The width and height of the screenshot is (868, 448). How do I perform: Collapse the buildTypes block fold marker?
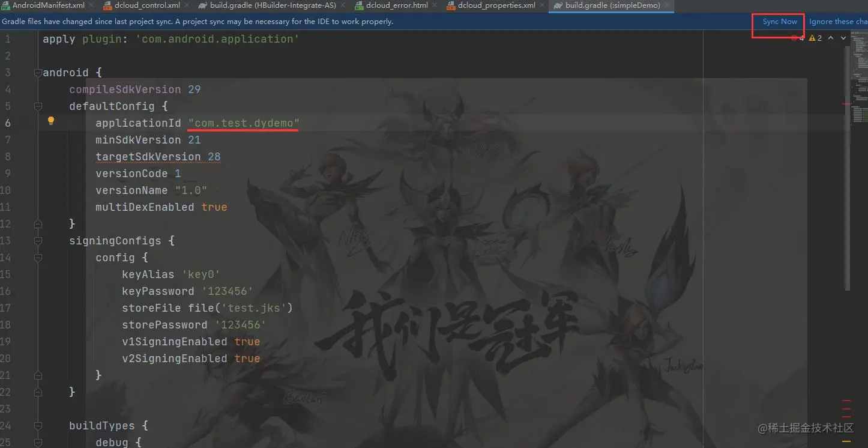point(38,426)
